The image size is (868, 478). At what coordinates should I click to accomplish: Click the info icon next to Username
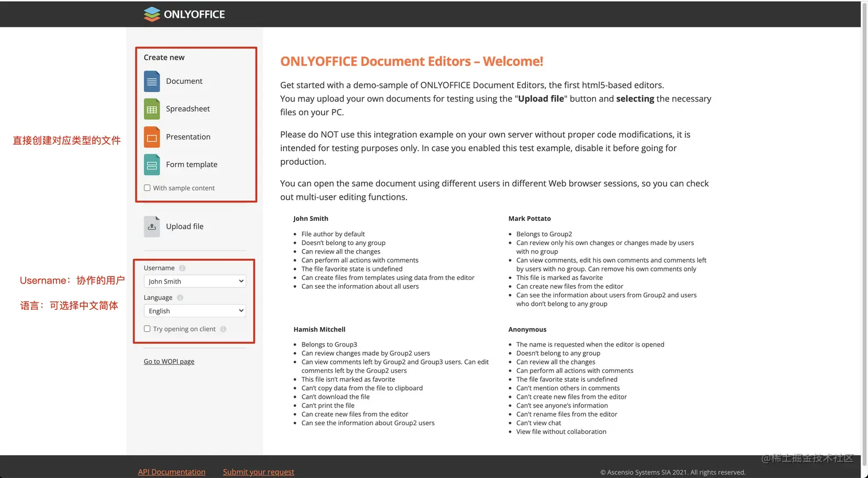click(x=181, y=267)
